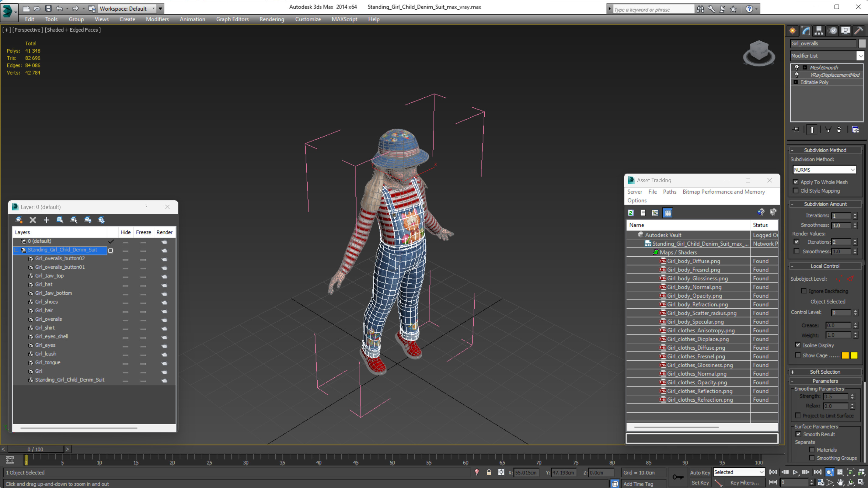Open the Workspace Default dropdown
This screenshot has width=868, height=488.
point(127,9)
